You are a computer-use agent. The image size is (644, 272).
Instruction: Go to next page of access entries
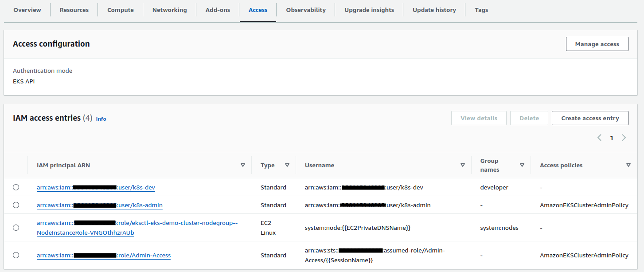coord(624,138)
